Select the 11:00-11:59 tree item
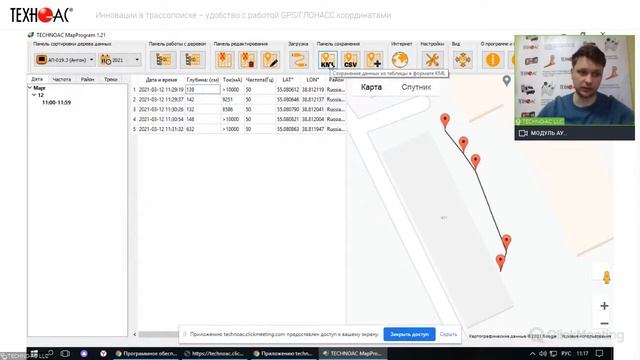 (x=56, y=102)
